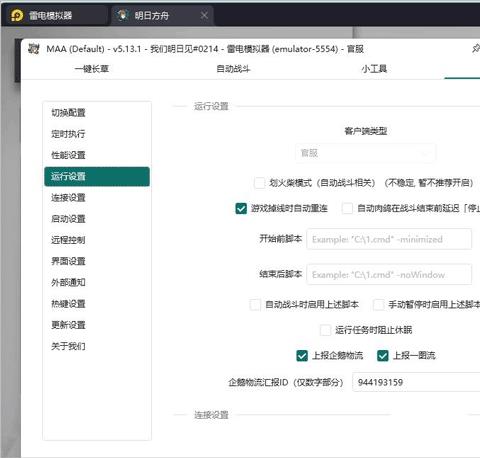Open the 小工具 tab
The height and width of the screenshot is (458, 480).
[x=374, y=69]
